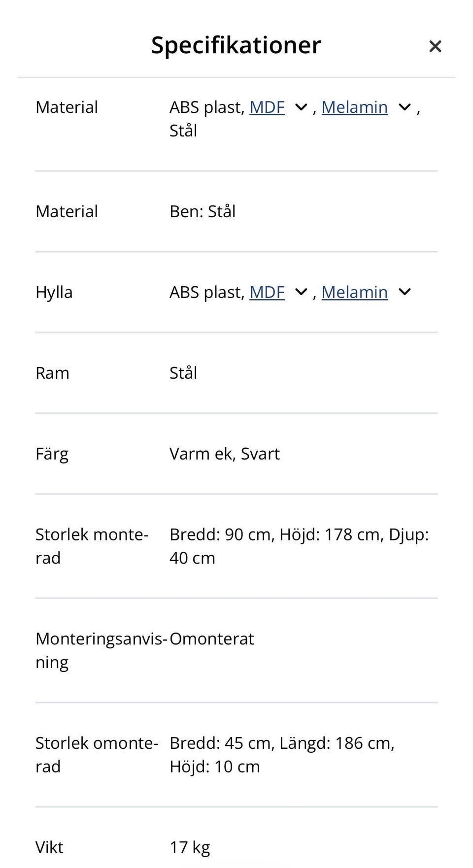The image size is (473, 868).
Task: Expand chevron beside MDF in Material row
Action: click(301, 107)
